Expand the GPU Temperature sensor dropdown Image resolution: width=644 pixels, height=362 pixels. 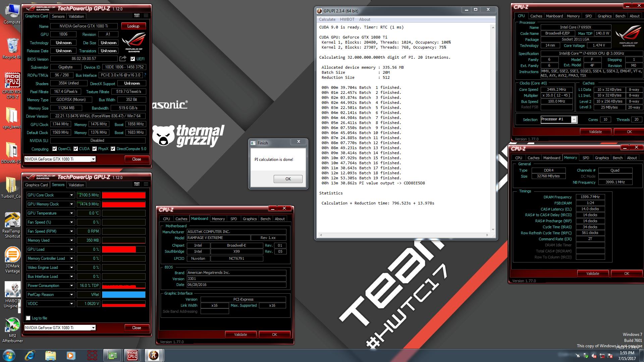(71, 213)
